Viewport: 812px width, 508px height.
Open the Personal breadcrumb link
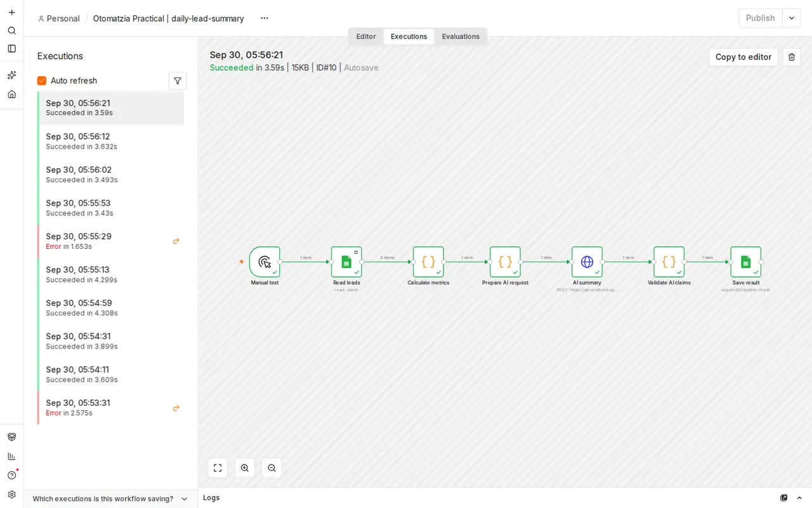click(59, 18)
